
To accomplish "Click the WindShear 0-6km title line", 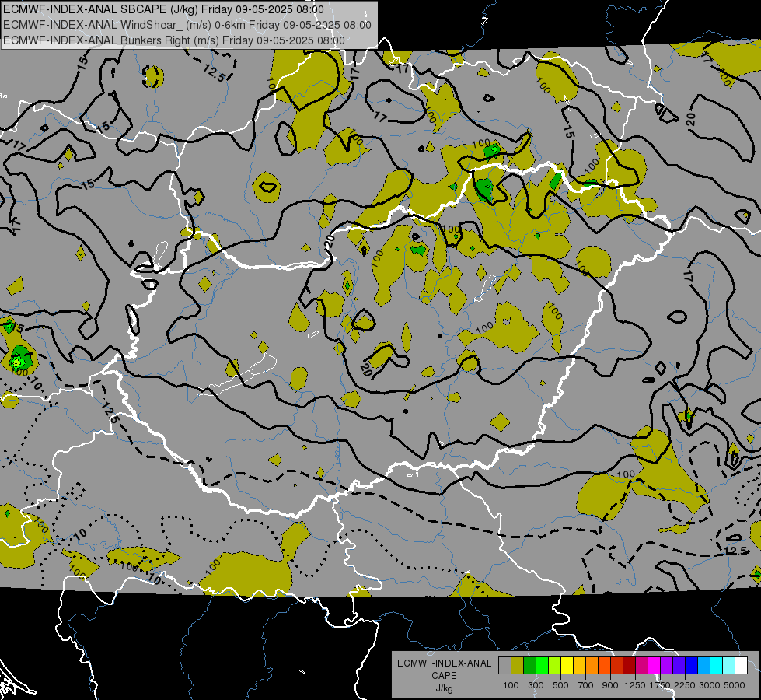I will coord(187,25).
